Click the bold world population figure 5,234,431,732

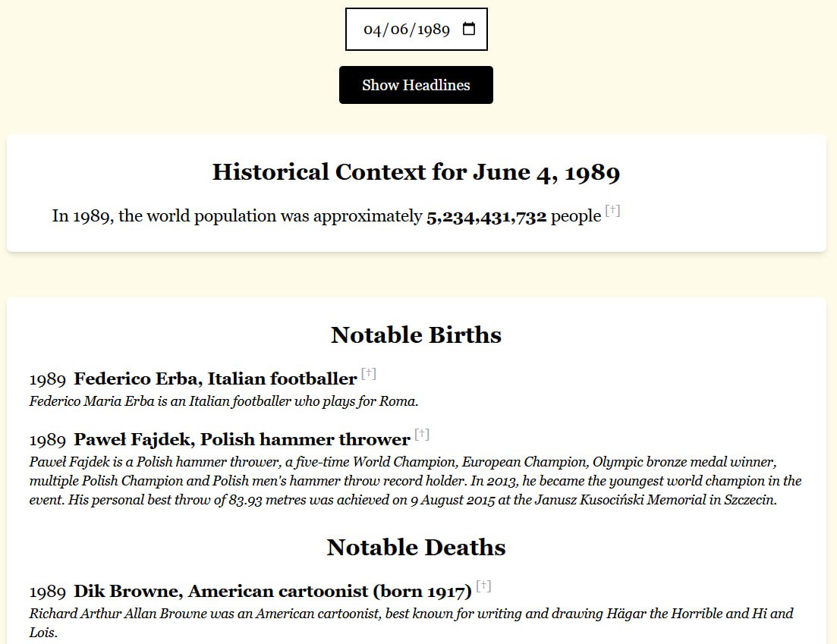486,216
